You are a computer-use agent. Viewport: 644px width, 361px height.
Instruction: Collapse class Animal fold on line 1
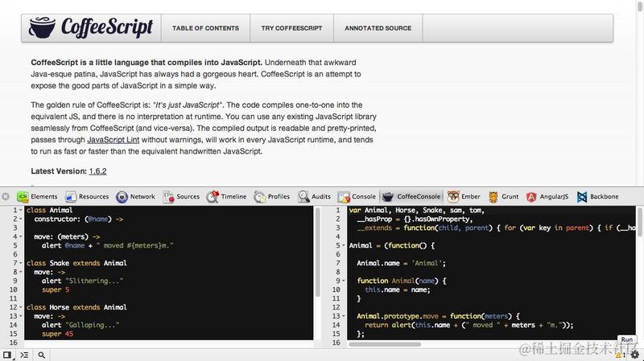point(21,210)
